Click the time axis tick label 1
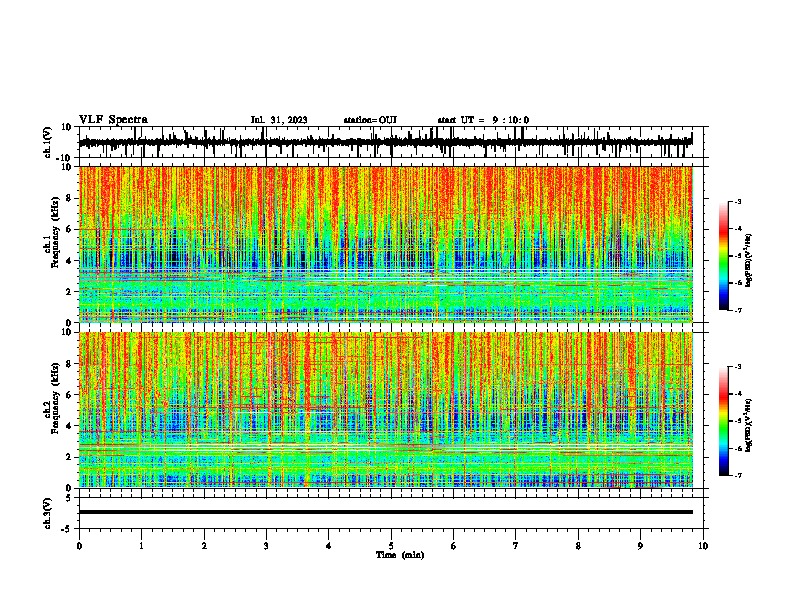Screen dimensions: 792x612 [x=141, y=546]
